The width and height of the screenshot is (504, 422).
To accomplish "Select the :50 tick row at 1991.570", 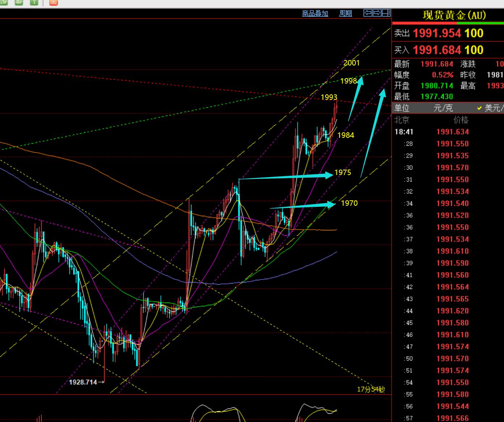I will pos(448,358).
